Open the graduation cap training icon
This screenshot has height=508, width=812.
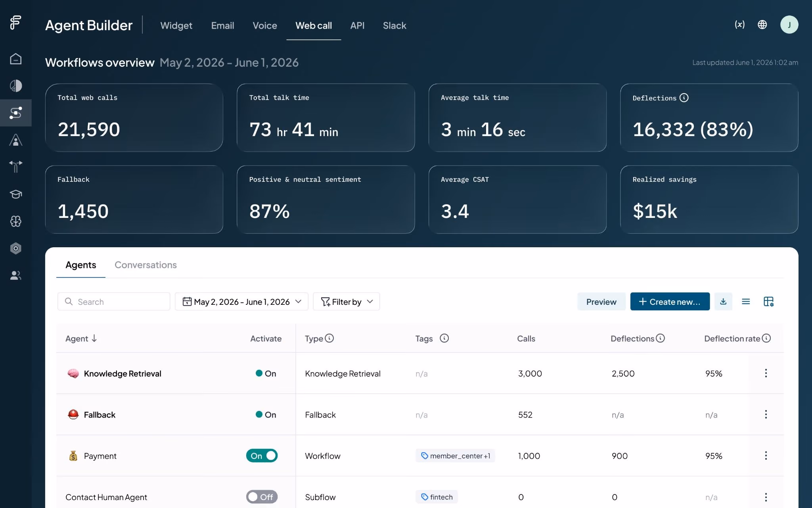[15, 194]
